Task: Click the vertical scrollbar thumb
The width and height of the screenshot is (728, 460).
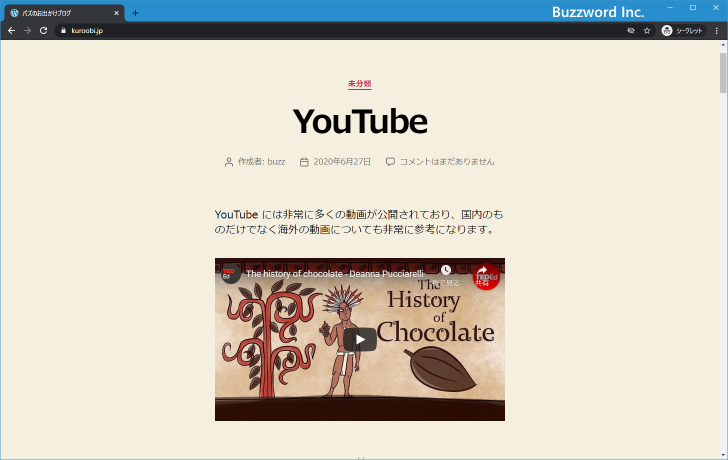Action: point(723,73)
